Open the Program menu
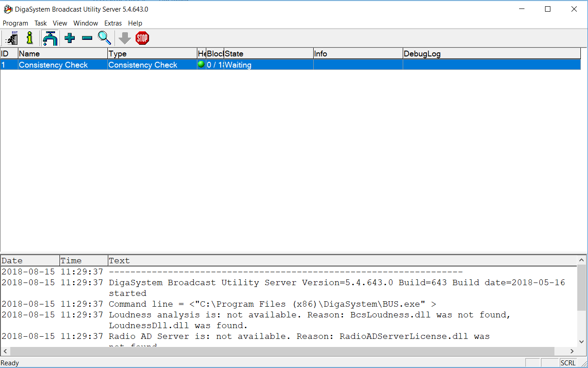 [x=15, y=23]
